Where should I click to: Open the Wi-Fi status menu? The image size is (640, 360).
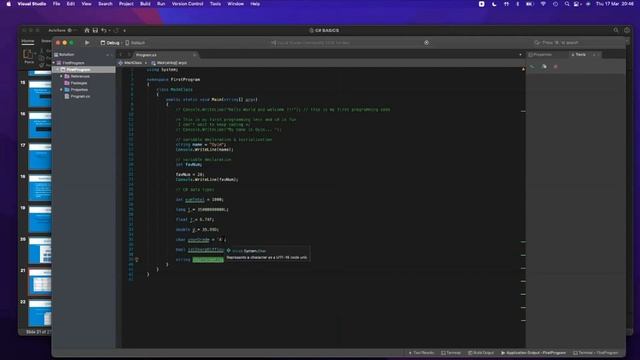tap(543, 4)
